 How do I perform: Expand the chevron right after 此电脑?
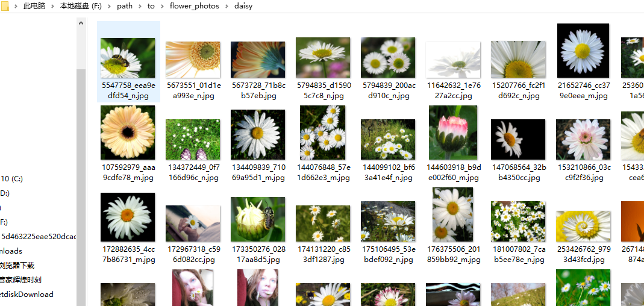pos(53,6)
